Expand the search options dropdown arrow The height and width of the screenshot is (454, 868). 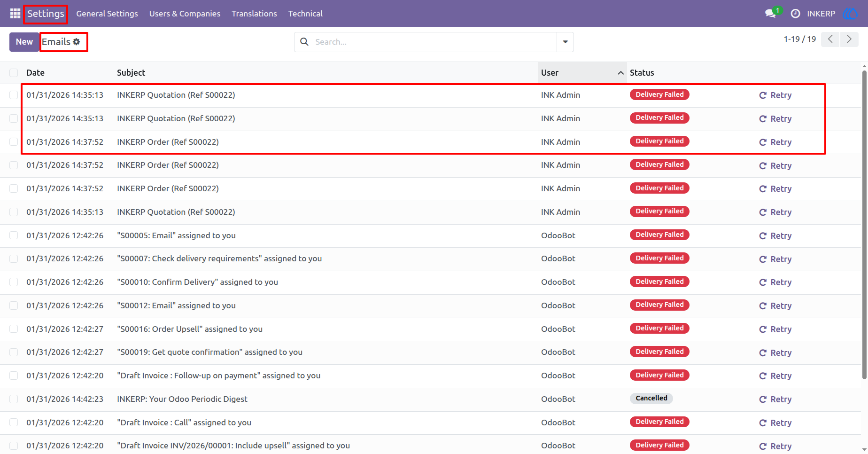click(x=565, y=42)
